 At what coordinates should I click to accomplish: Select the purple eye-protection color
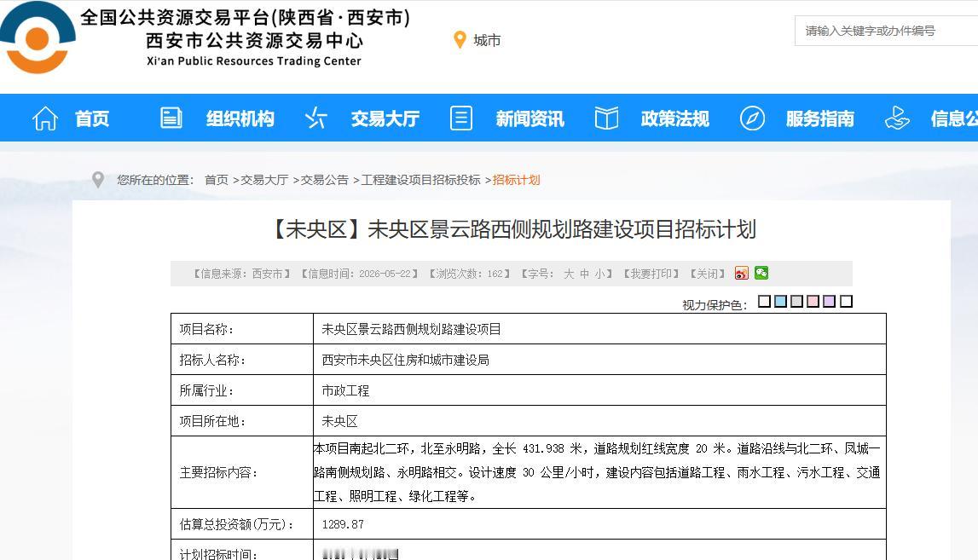click(829, 301)
